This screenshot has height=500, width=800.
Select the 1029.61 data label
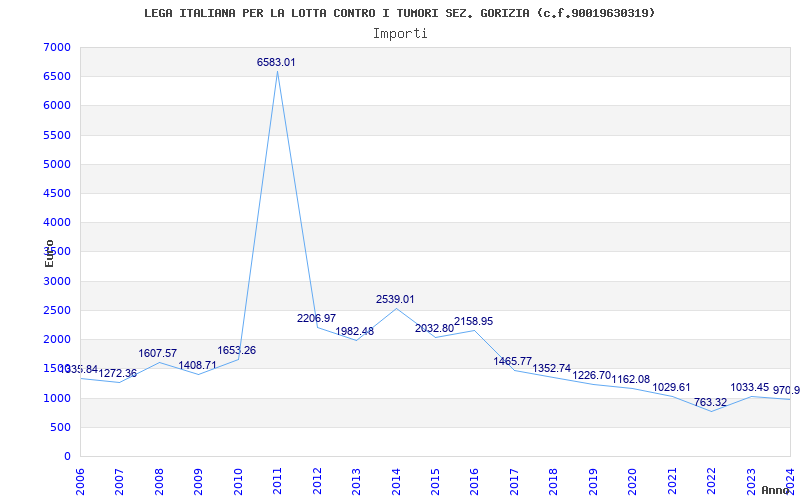coord(671,387)
